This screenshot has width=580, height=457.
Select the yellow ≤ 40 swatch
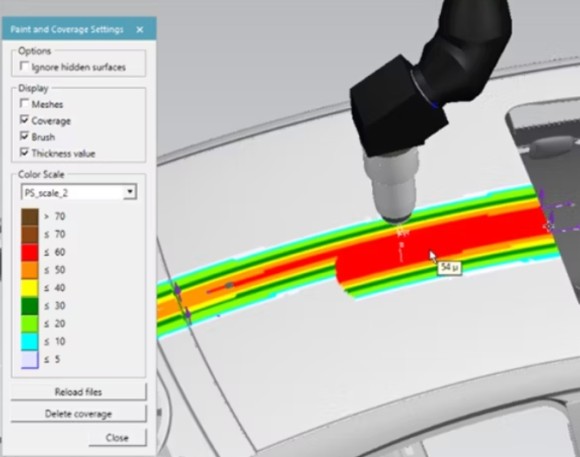click(x=30, y=288)
